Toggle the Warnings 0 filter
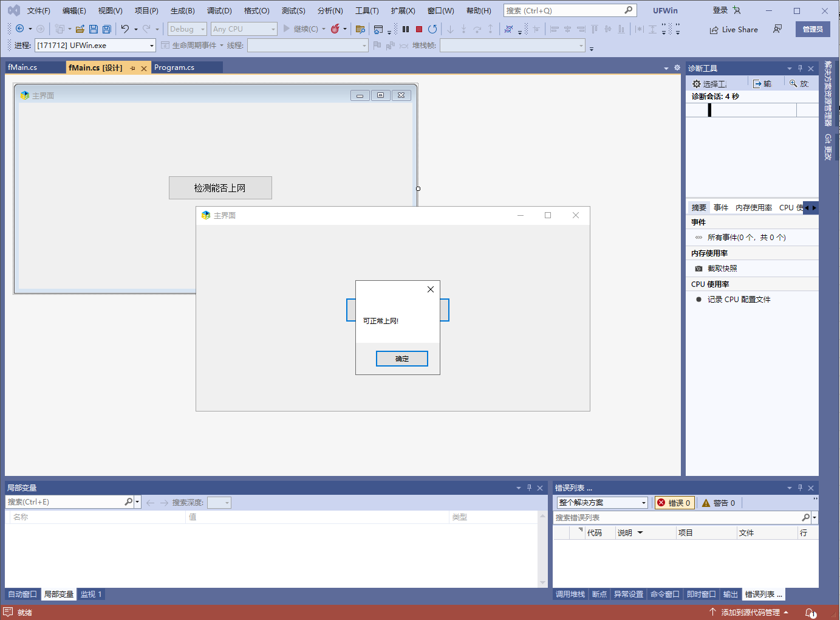This screenshot has height=620, width=840. pos(719,503)
